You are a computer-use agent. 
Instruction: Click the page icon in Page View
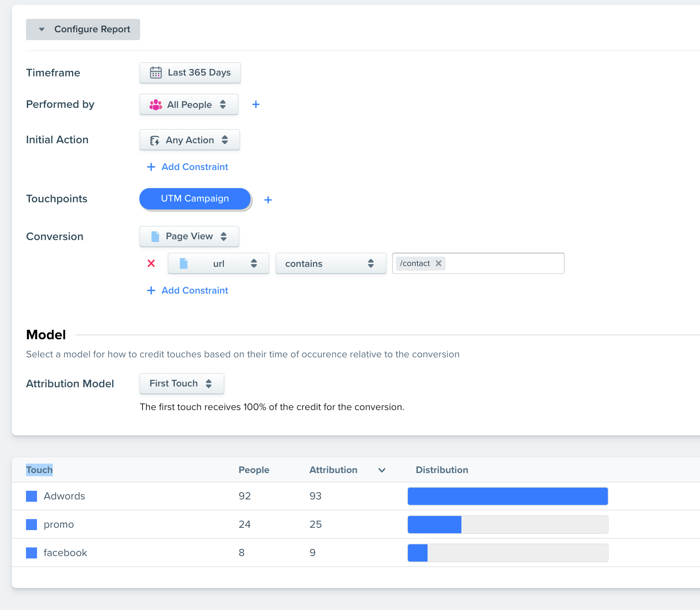tap(156, 237)
